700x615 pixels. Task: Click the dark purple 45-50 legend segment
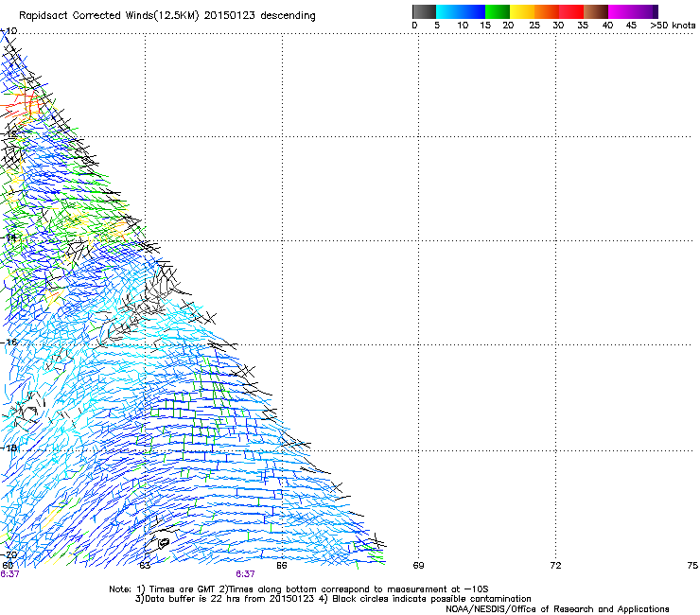click(x=645, y=11)
